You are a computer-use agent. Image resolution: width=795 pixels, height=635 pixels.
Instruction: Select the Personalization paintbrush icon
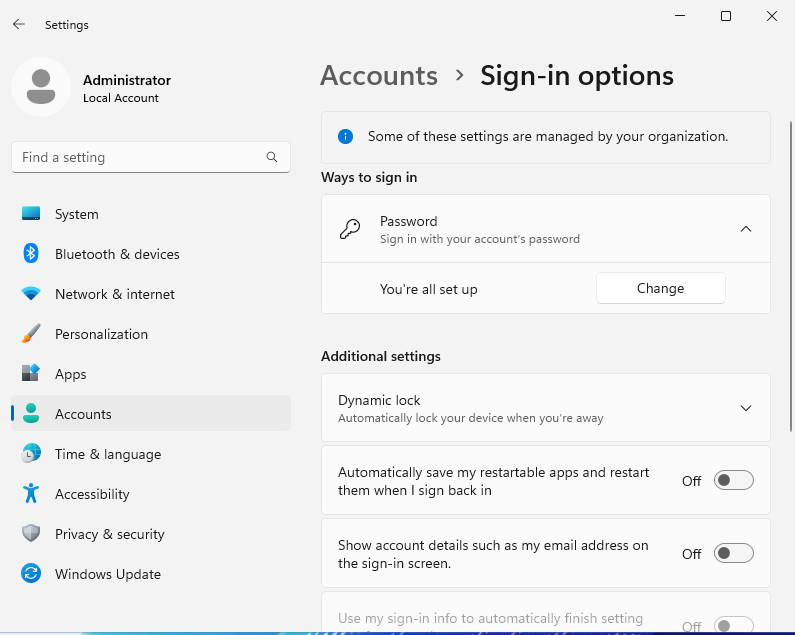31,334
